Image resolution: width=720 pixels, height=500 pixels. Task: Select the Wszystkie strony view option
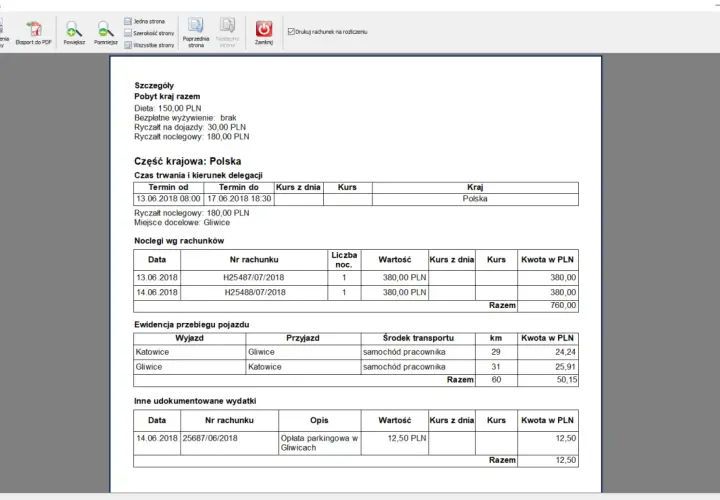pyautogui.click(x=149, y=45)
